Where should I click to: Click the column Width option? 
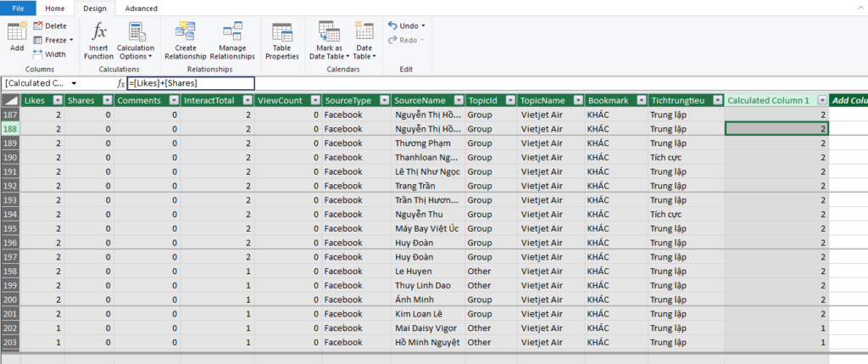[49, 54]
